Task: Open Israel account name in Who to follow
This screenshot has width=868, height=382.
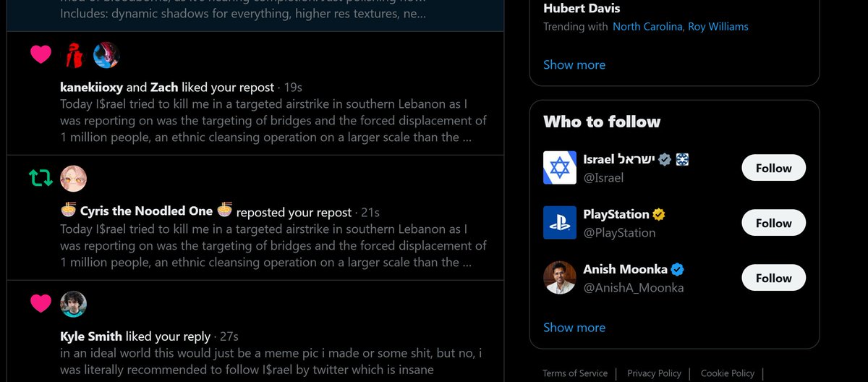Action: (x=618, y=159)
